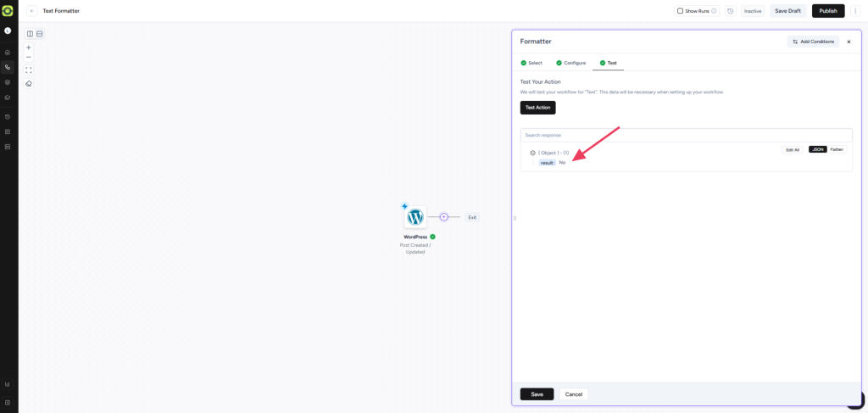Click the Publish button
868x413 pixels.
[827, 11]
